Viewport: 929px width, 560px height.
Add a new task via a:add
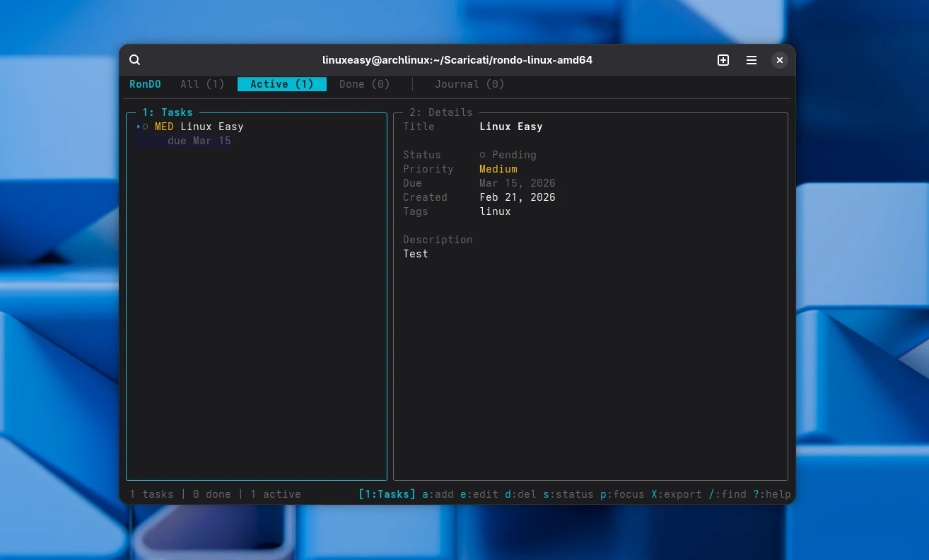[x=438, y=494]
